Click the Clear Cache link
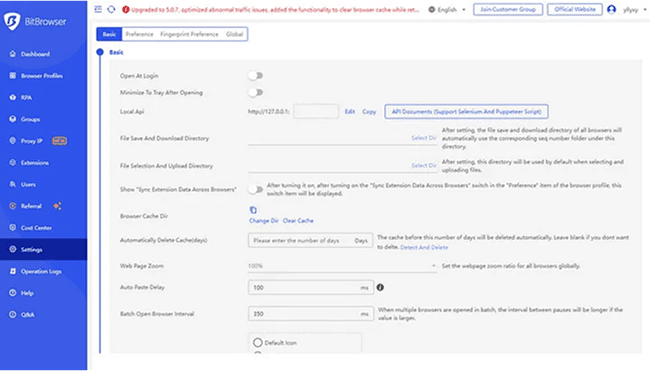This screenshot has width=650, height=371. (x=298, y=221)
